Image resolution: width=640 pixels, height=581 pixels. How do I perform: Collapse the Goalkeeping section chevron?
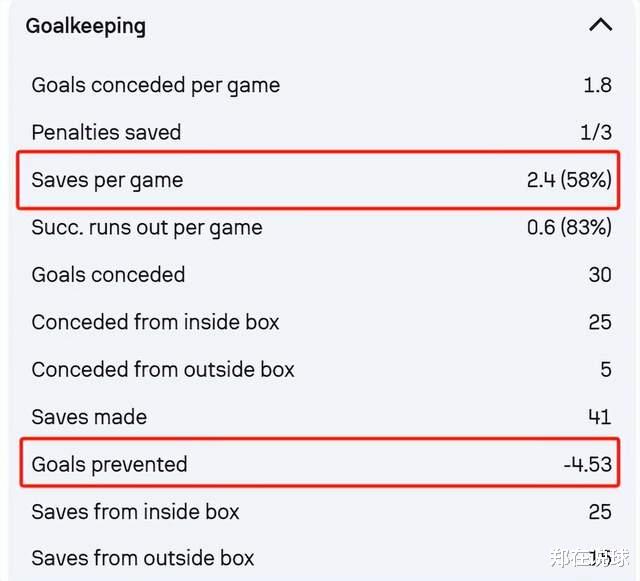click(600, 25)
